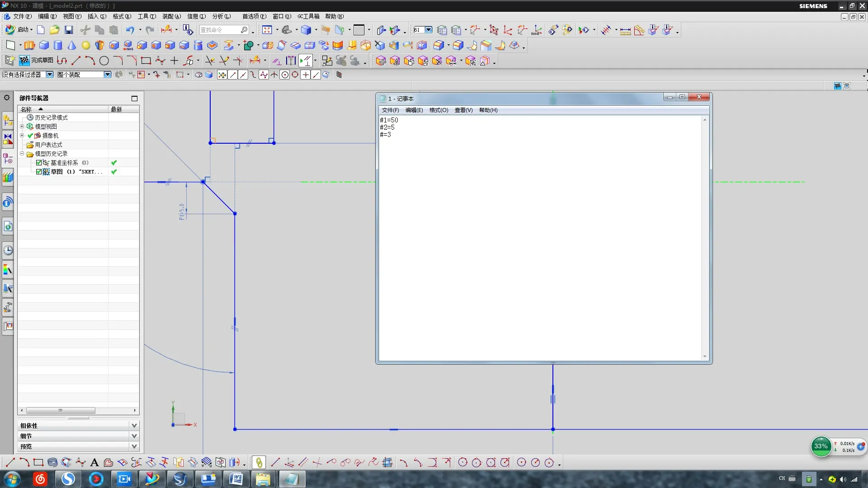
Task: Open Notepad's Format (格式) menu
Action: click(438, 110)
